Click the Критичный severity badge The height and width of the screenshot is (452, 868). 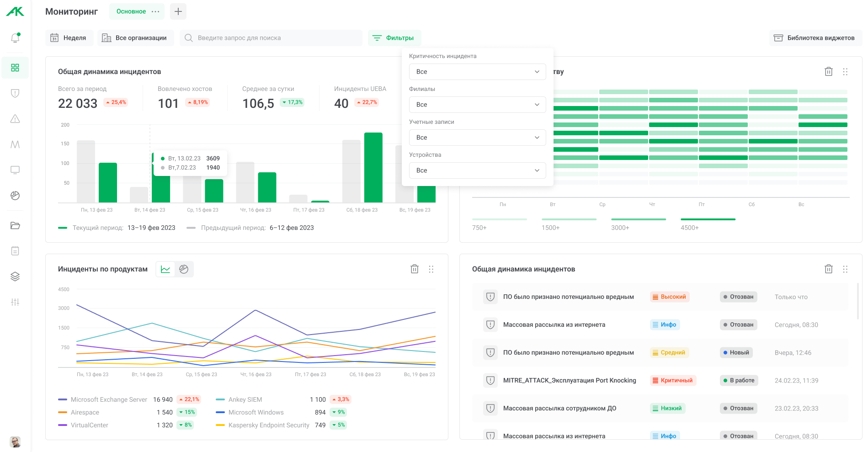point(673,380)
